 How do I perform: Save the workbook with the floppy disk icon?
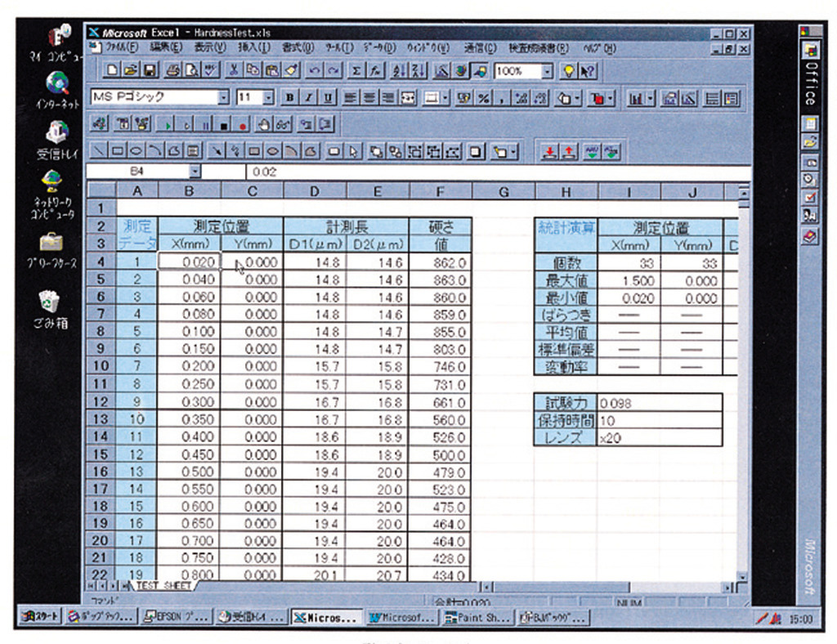(x=150, y=70)
